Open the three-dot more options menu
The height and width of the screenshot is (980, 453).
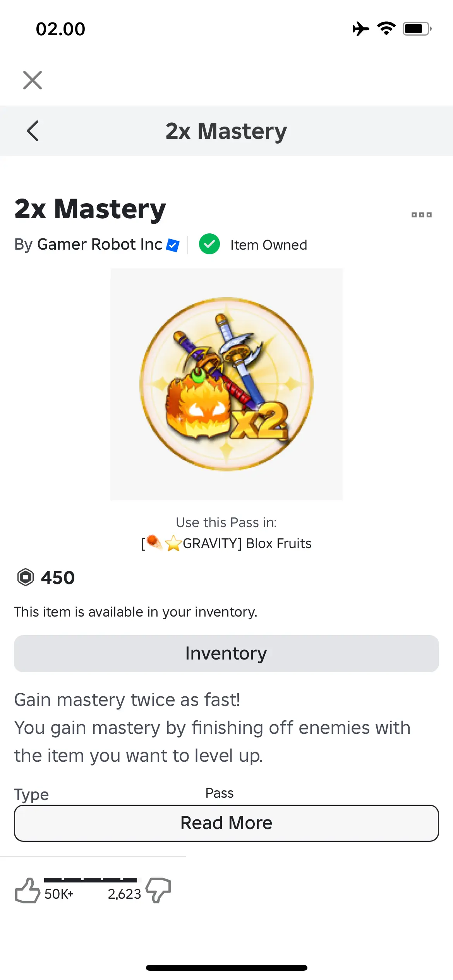click(x=421, y=215)
